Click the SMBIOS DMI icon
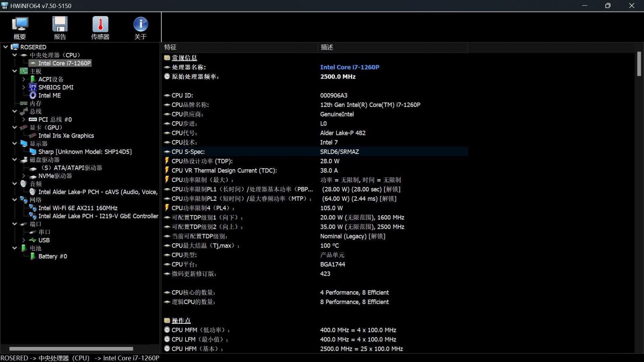This screenshot has width=644, height=362. tap(33, 87)
